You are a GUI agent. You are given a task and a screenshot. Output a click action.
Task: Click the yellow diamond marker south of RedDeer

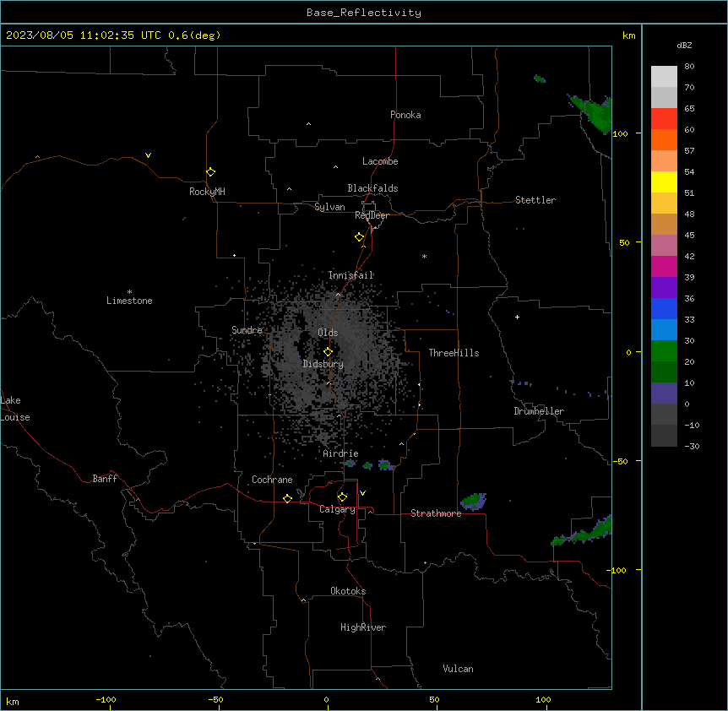point(359,237)
